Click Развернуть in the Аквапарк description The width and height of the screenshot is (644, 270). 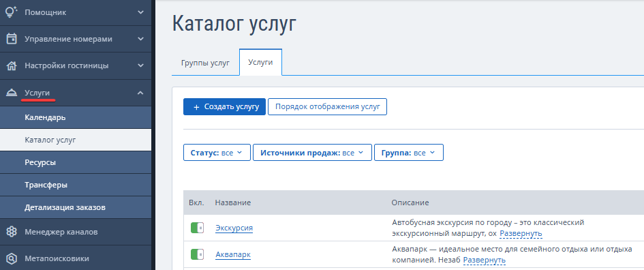(x=485, y=260)
